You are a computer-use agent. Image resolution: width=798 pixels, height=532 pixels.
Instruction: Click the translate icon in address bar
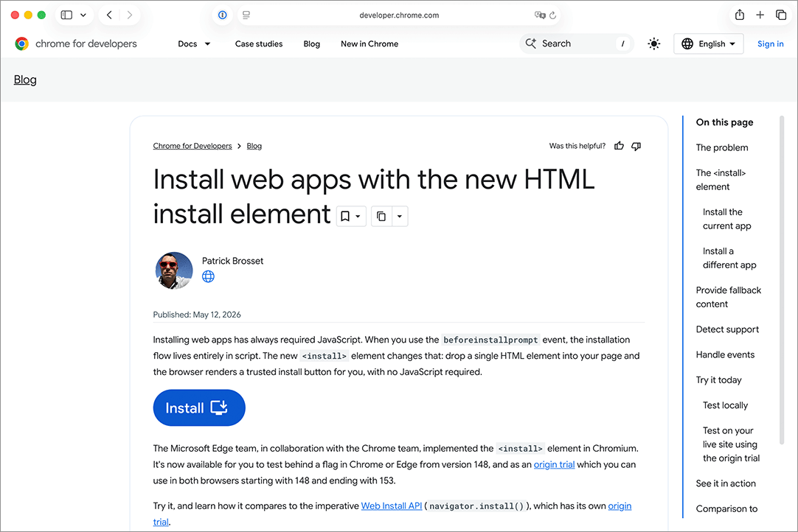(540, 15)
